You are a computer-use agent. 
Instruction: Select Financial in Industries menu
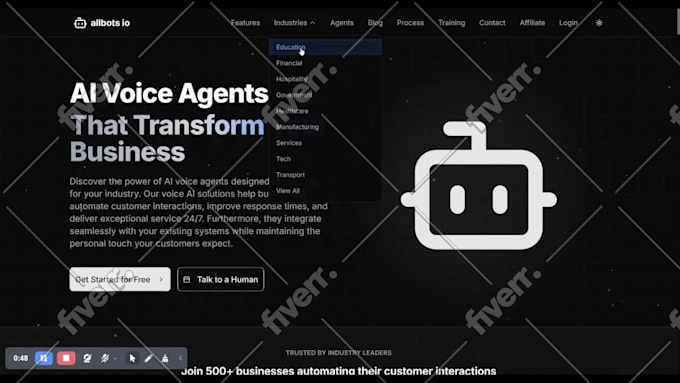pyautogui.click(x=325, y=63)
